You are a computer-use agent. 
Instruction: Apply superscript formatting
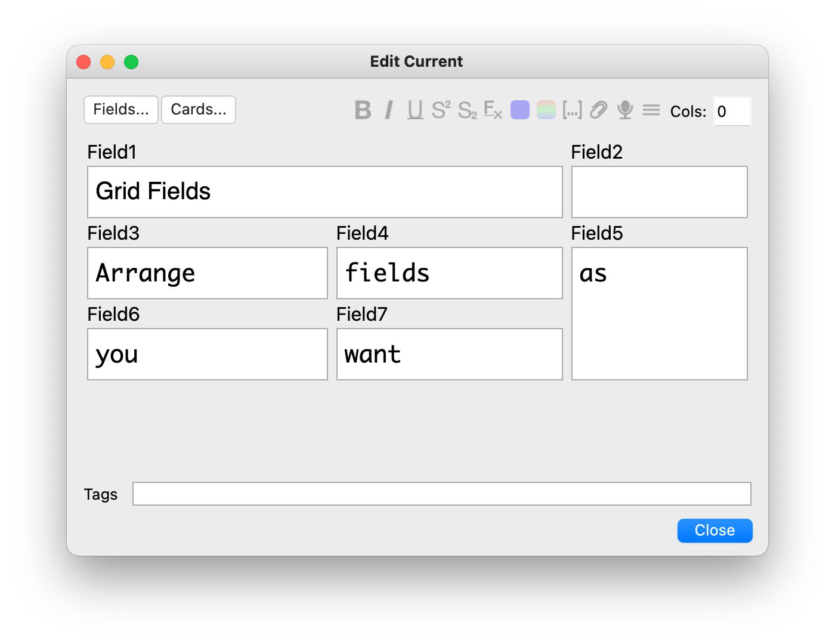point(441,110)
